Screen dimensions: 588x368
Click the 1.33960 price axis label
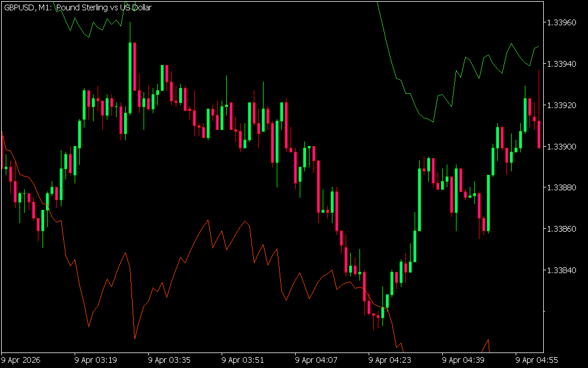[x=562, y=22]
